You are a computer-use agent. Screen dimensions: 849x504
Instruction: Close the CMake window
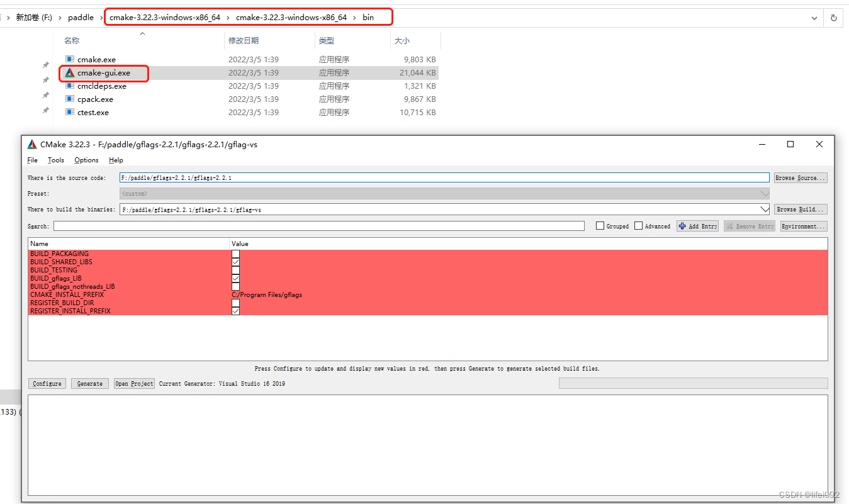coord(819,144)
